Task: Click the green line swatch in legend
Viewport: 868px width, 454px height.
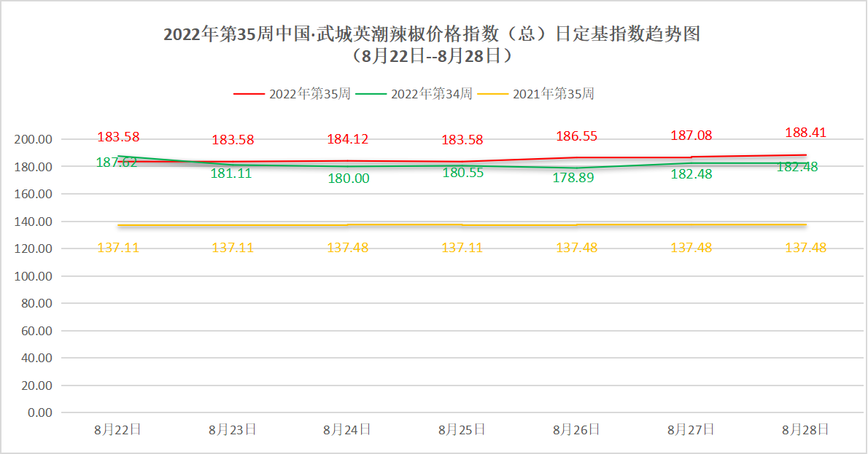Action: [x=370, y=94]
